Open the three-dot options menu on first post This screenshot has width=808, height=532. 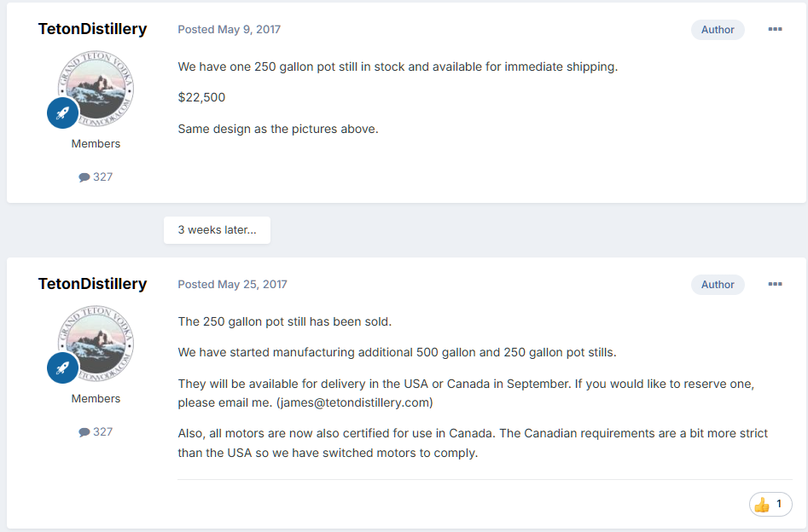(775, 29)
